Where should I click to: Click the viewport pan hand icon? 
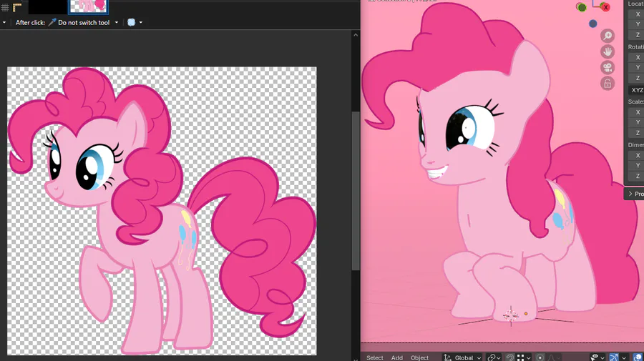(x=608, y=51)
